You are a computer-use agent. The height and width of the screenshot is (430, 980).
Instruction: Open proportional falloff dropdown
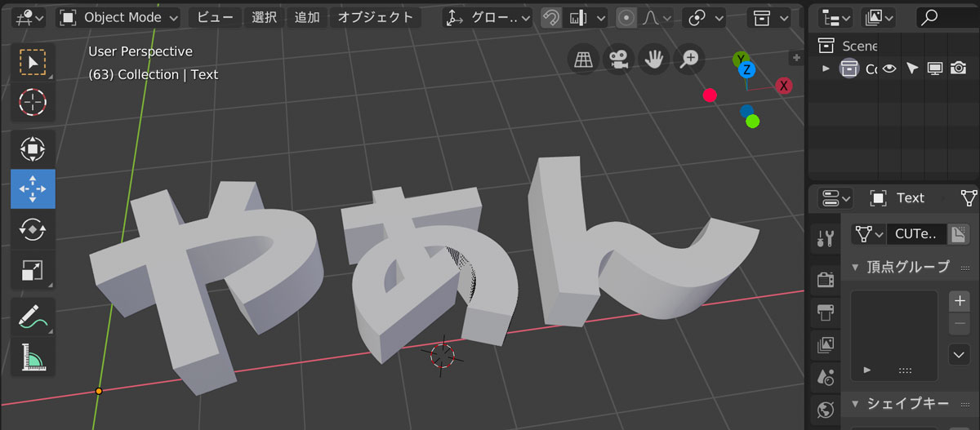[657, 17]
